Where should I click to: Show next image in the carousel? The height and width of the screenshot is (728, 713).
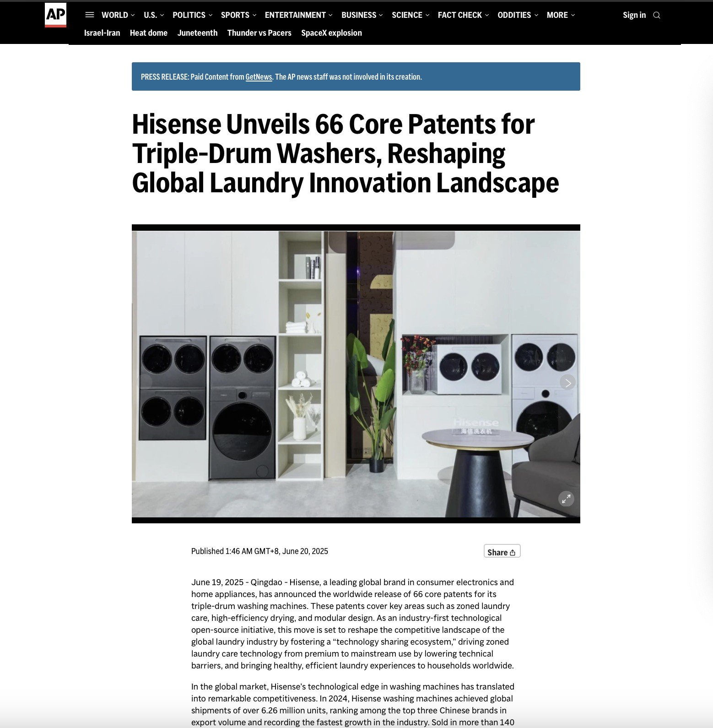(567, 382)
